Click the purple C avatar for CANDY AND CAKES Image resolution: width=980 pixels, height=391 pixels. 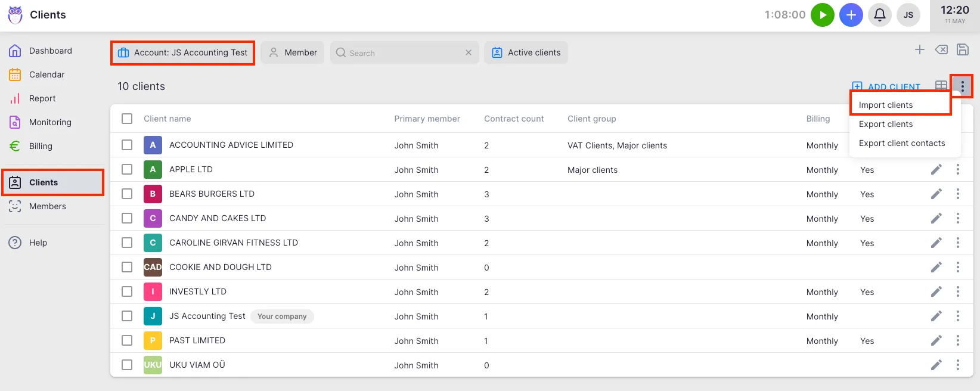[x=153, y=218]
